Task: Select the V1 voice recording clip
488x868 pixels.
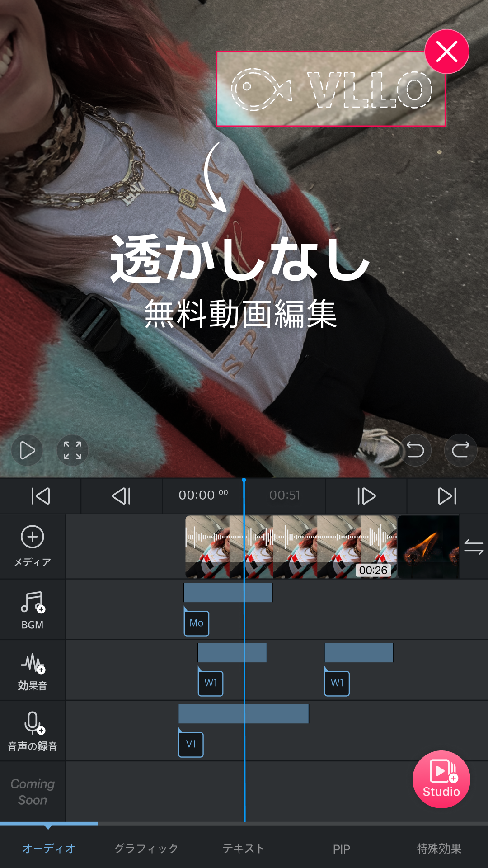Action: 191,744
